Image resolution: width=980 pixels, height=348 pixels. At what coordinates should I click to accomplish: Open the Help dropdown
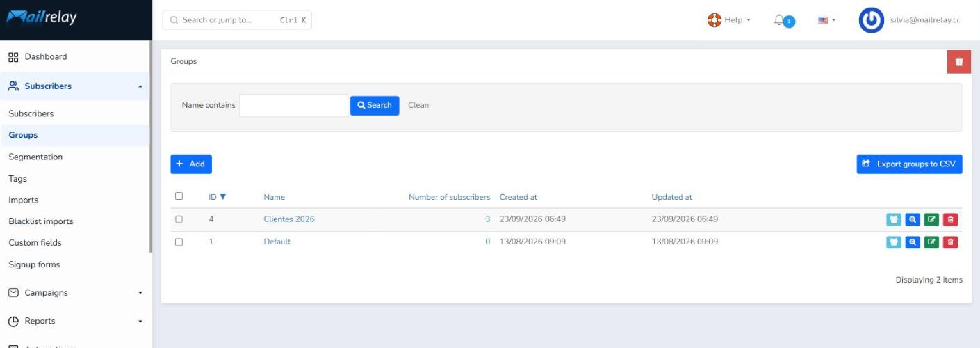click(x=729, y=20)
